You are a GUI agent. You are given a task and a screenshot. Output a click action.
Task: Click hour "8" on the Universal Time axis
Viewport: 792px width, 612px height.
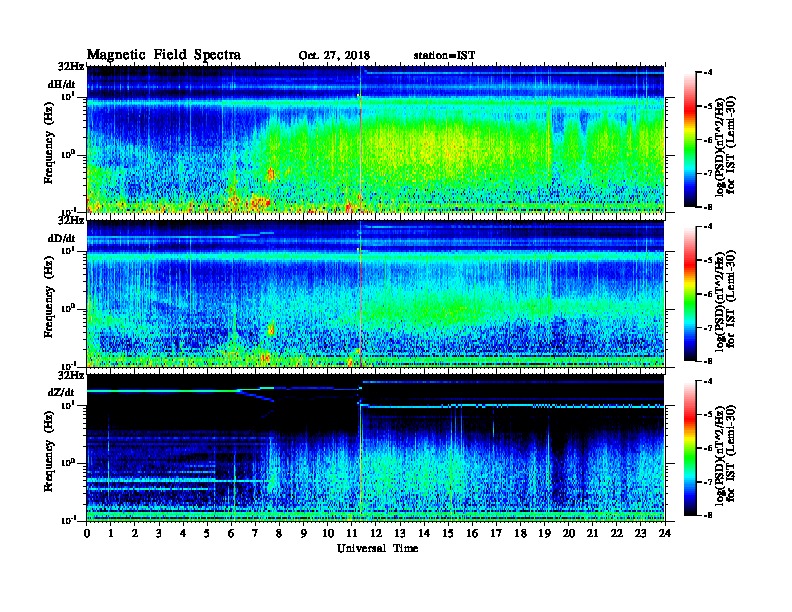pos(280,533)
